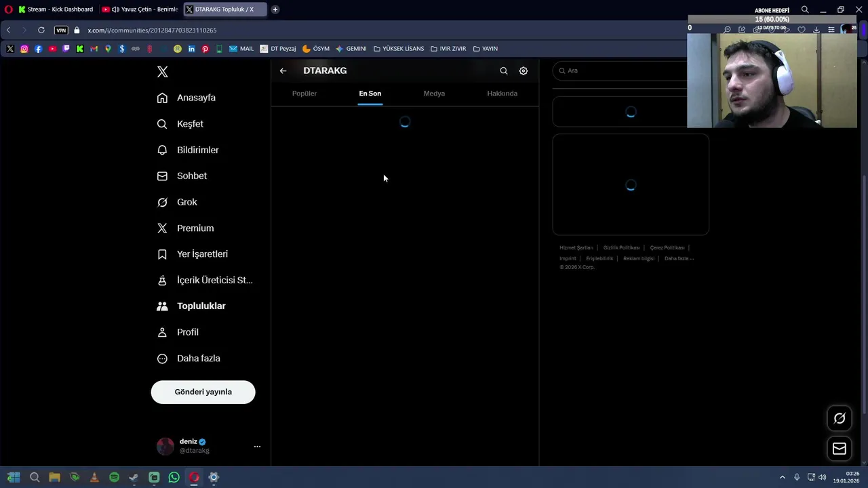868x488 pixels.
Task: Click the X logo in the sidebar
Action: pos(162,72)
